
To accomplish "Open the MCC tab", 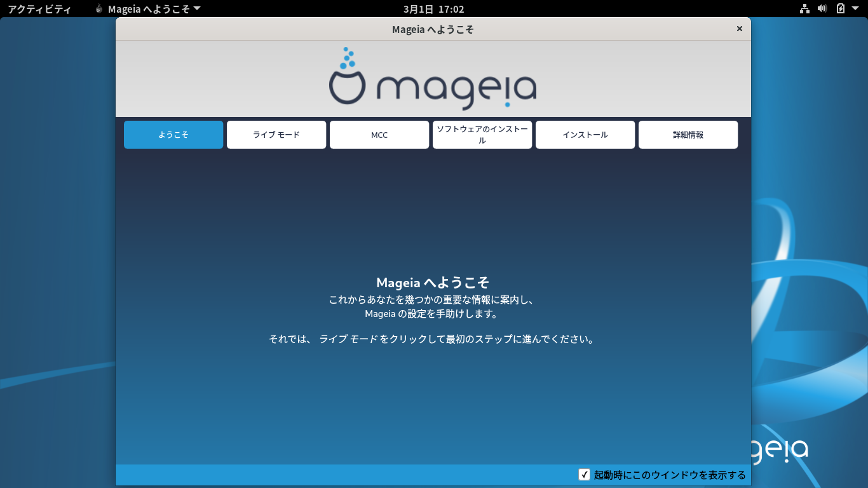I will (379, 135).
